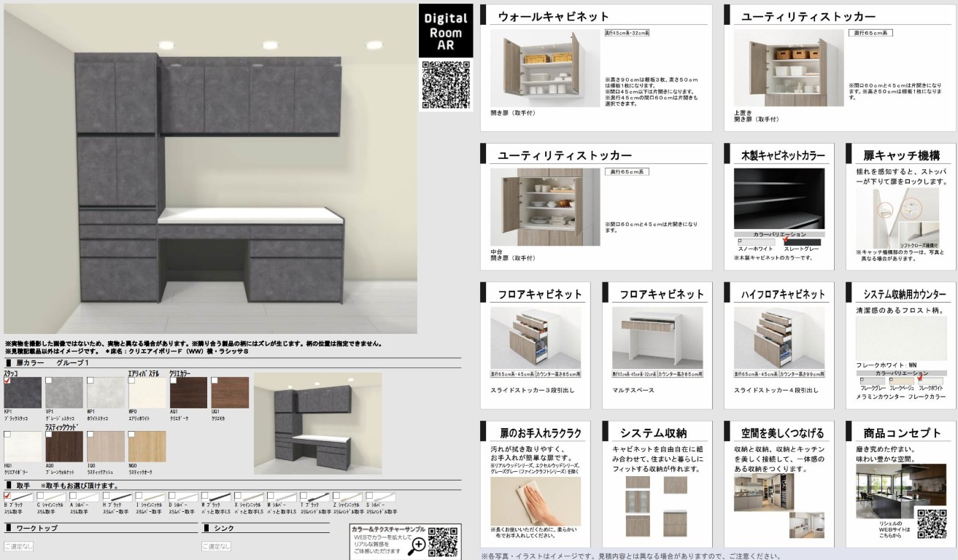Screen dimensions: 958x560
Task: Click the magnifier icon in color sample box
Action: [418, 545]
